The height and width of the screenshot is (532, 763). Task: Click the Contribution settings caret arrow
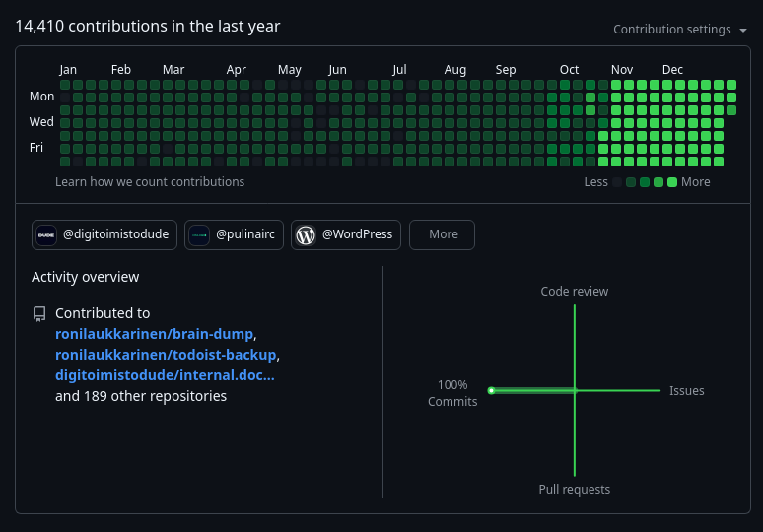pyautogui.click(x=743, y=31)
